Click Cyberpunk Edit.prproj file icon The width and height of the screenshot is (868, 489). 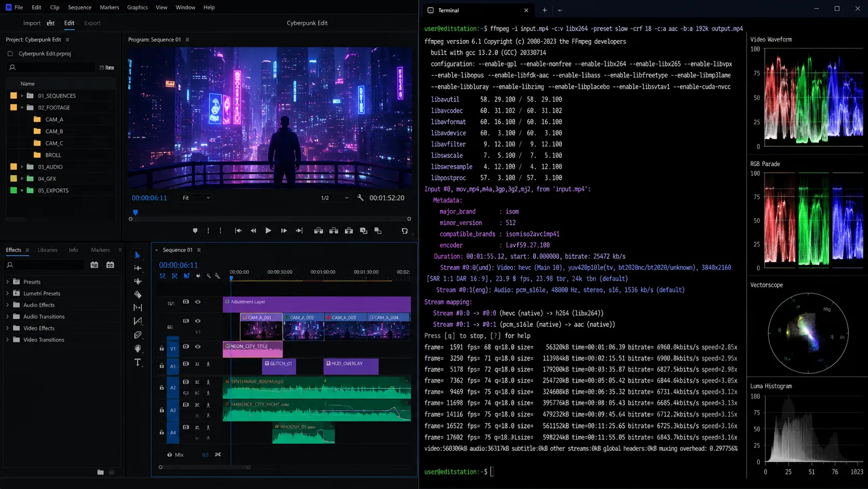pos(10,54)
